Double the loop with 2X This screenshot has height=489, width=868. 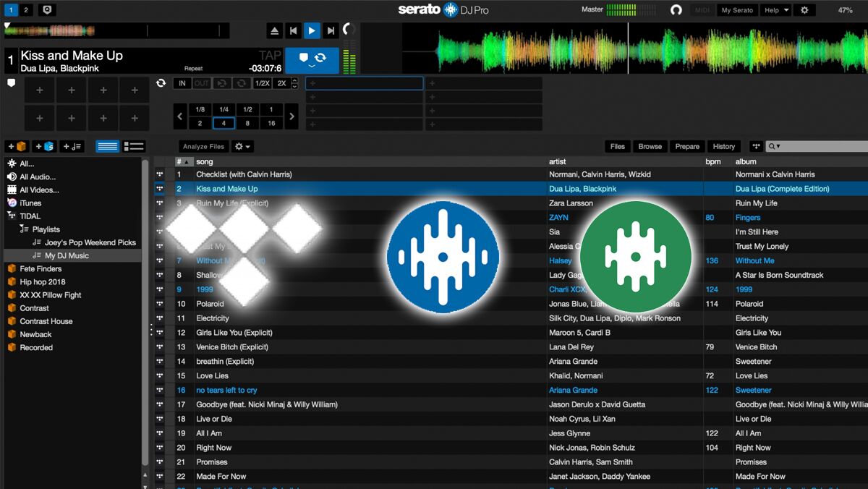281,83
